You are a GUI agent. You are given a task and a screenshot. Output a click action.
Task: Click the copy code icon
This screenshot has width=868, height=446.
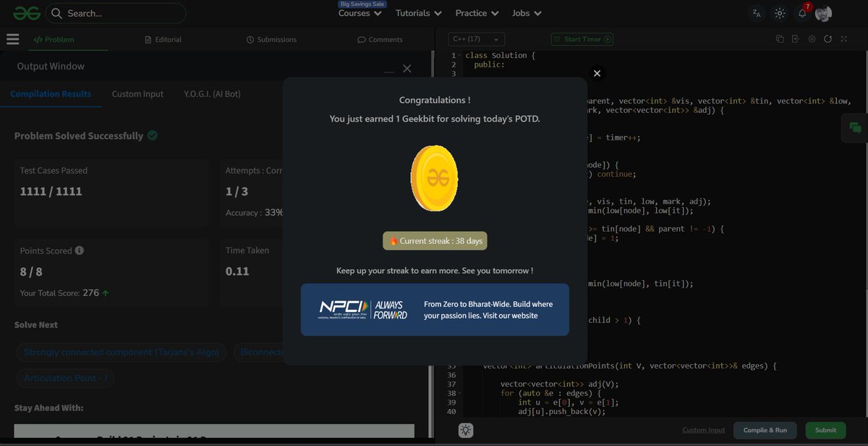(x=780, y=39)
